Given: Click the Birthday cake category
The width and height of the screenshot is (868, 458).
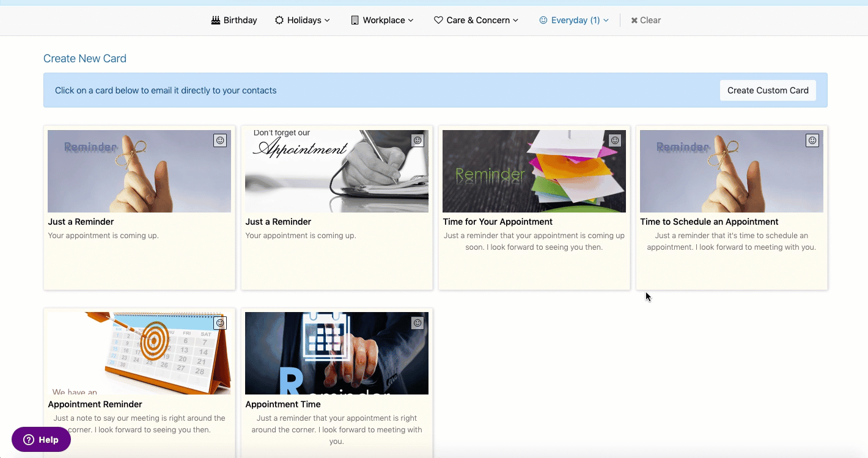Looking at the screenshot, I should coord(234,20).
